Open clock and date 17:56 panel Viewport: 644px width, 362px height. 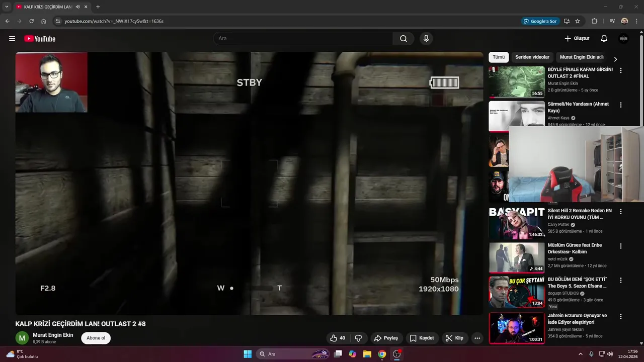coord(628,354)
